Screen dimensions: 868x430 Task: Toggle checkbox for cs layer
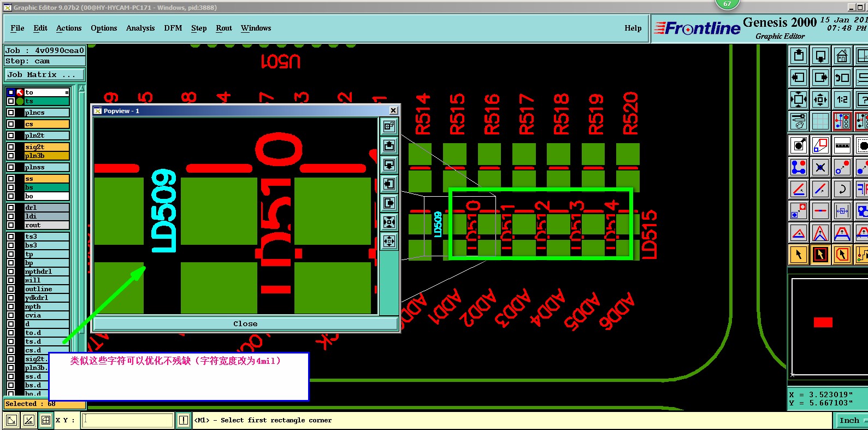point(11,124)
